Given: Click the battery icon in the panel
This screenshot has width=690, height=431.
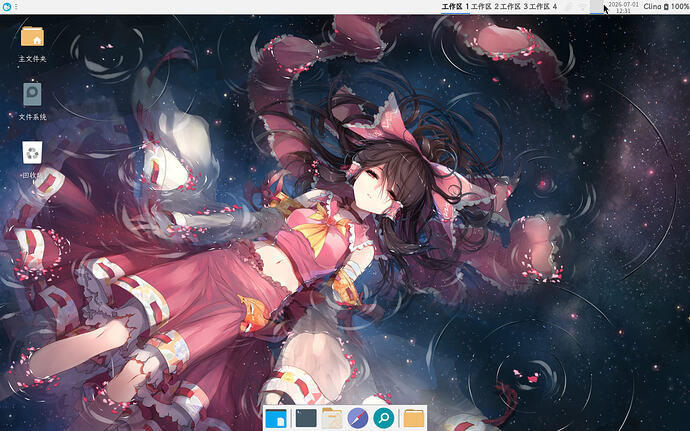Looking at the screenshot, I should (x=666, y=7).
